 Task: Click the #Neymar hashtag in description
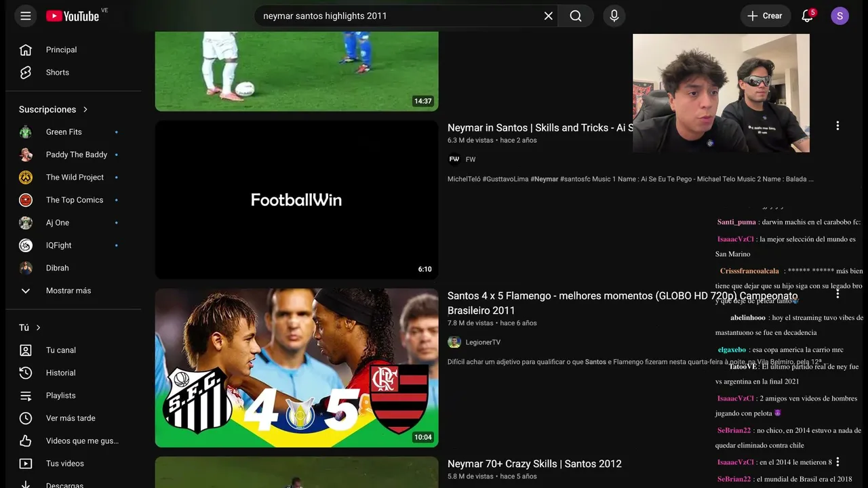[x=545, y=179]
